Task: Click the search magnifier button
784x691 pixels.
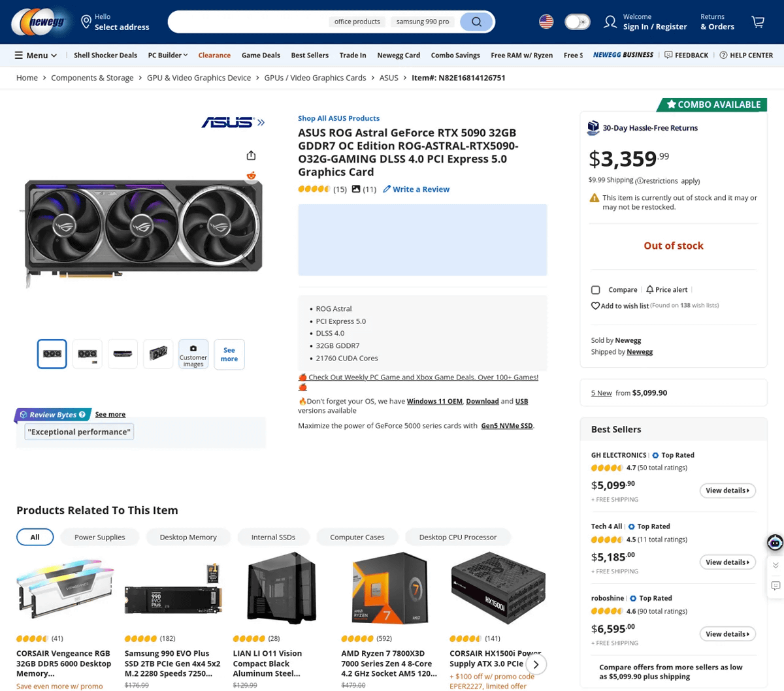Action: click(x=476, y=22)
